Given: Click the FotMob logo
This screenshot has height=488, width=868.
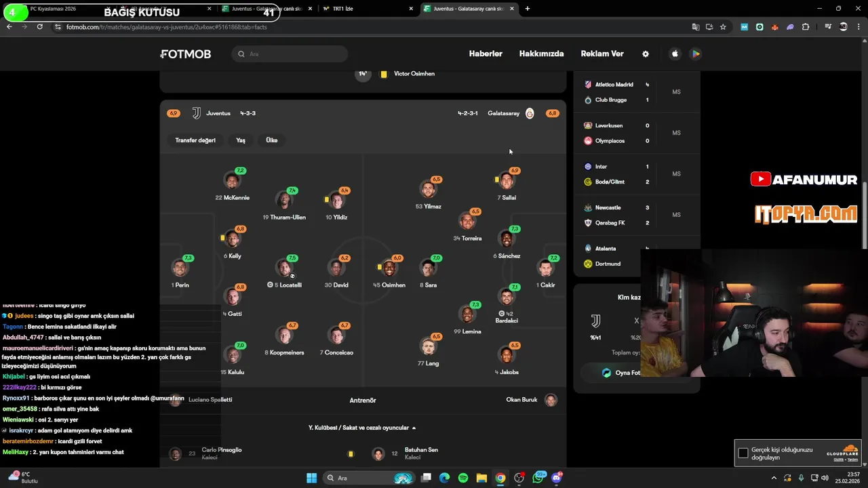Looking at the screenshot, I should click(186, 54).
